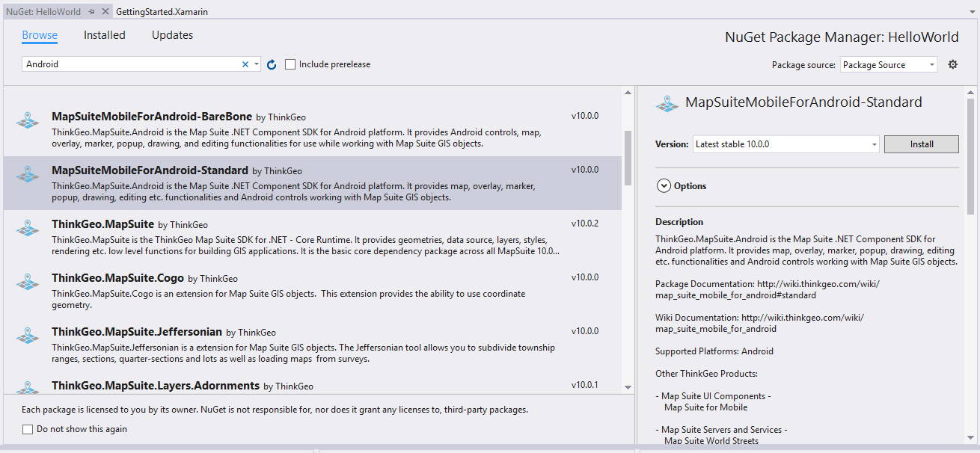Click the v10.0.0 version of the Cogo package
The width and height of the screenshot is (980, 453).
tap(585, 277)
